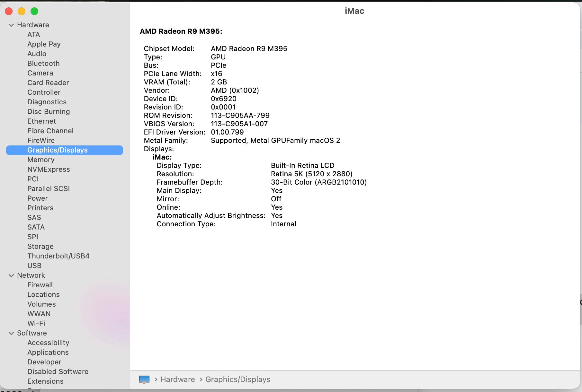This screenshot has height=392, width=582.
Task: Click the Software category label
Action: point(32,333)
